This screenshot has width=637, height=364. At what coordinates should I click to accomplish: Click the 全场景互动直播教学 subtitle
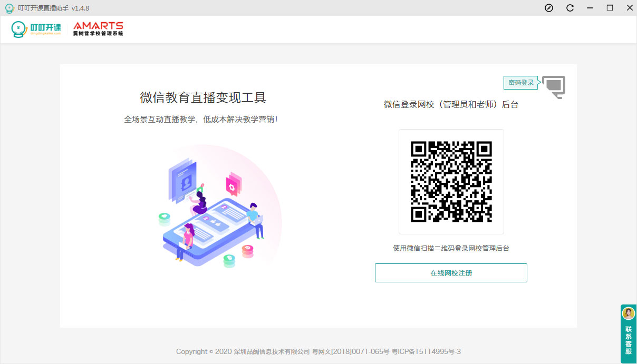pyautogui.click(x=201, y=120)
